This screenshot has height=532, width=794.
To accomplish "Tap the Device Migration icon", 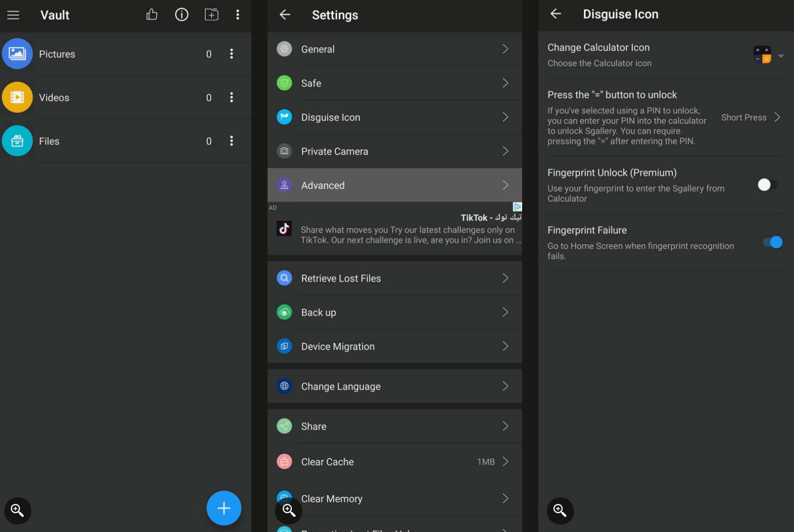I will click(284, 346).
